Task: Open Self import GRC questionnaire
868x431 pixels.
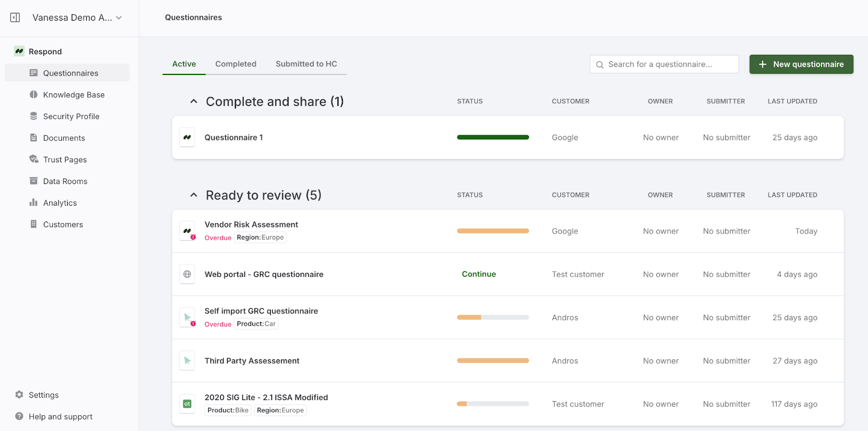Action: 261,311
